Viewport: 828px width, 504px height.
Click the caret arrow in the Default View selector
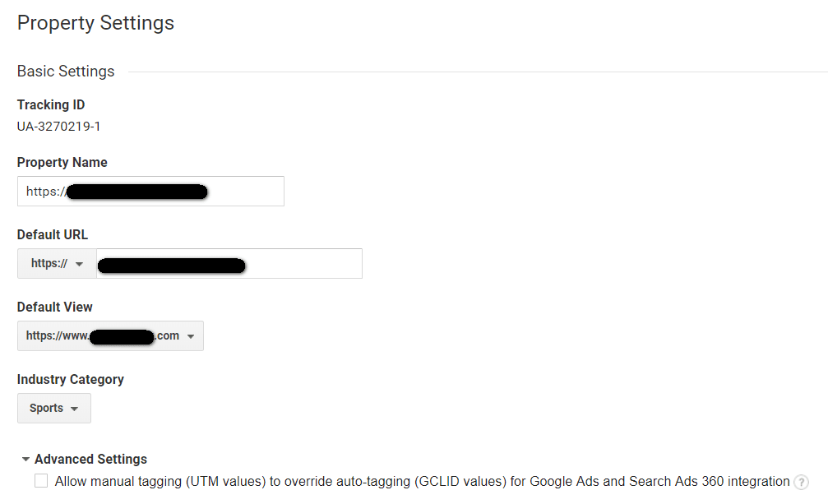(191, 336)
